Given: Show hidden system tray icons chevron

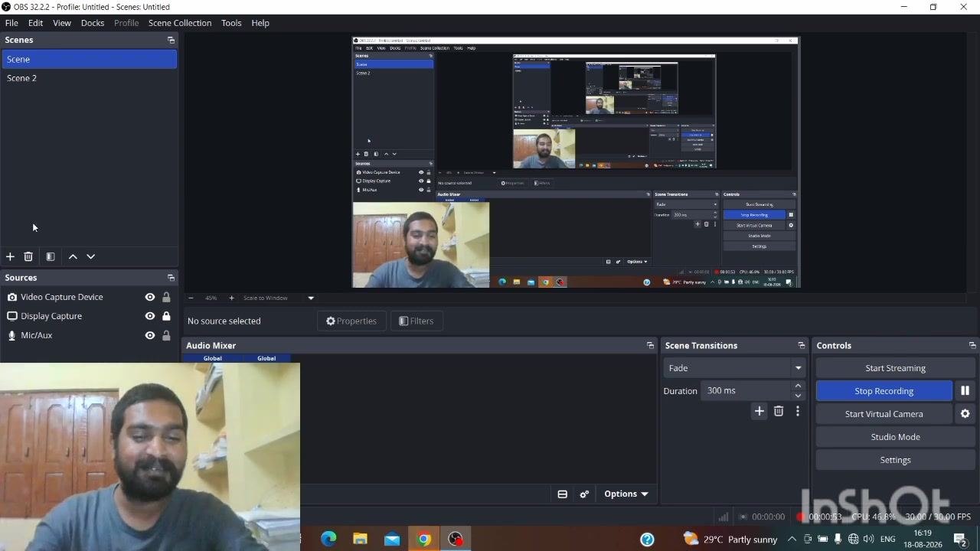Looking at the screenshot, I should point(792,539).
